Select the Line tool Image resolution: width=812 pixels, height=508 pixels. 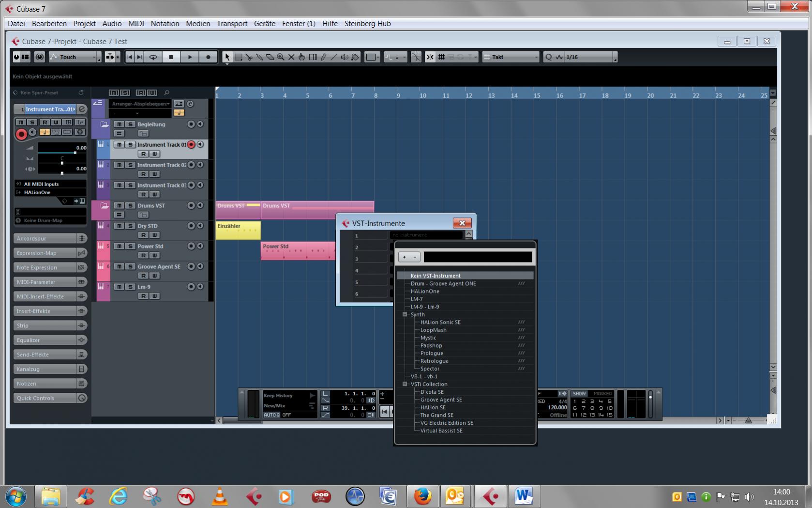click(x=334, y=57)
